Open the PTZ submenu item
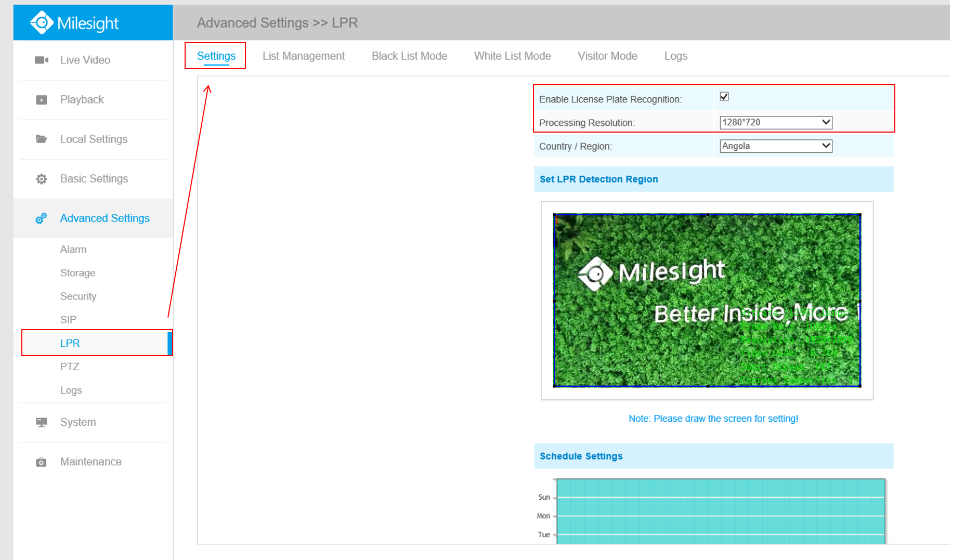The width and height of the screenshot is (965, 560). (70, 367)
